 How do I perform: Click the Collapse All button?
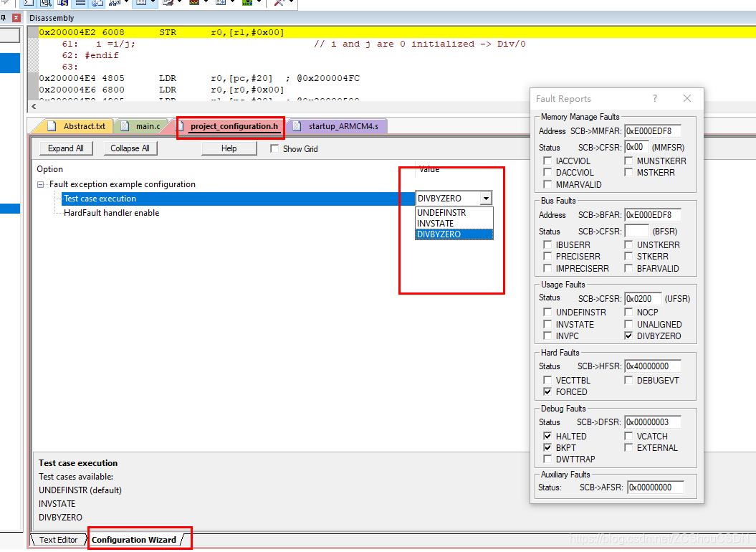tap(130, 148)
